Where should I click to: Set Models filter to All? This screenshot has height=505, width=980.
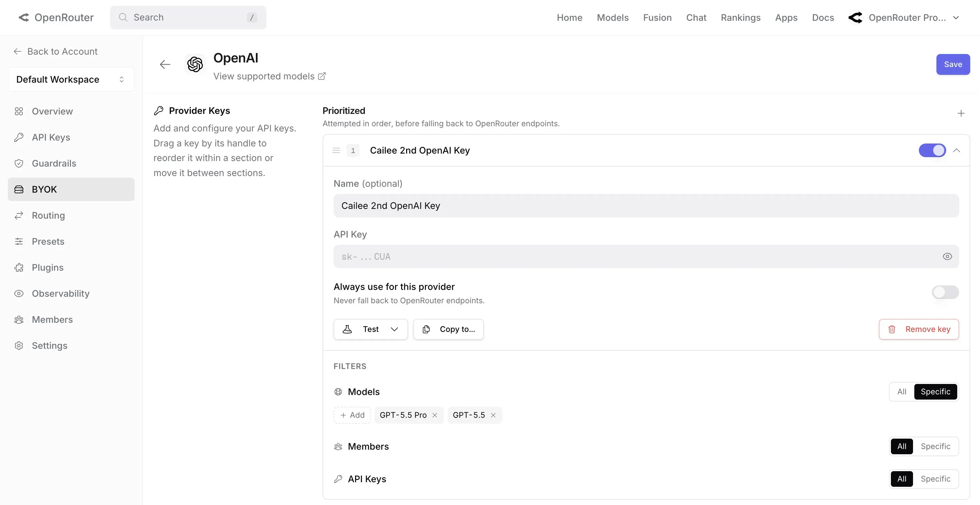(x=902, y=392)
